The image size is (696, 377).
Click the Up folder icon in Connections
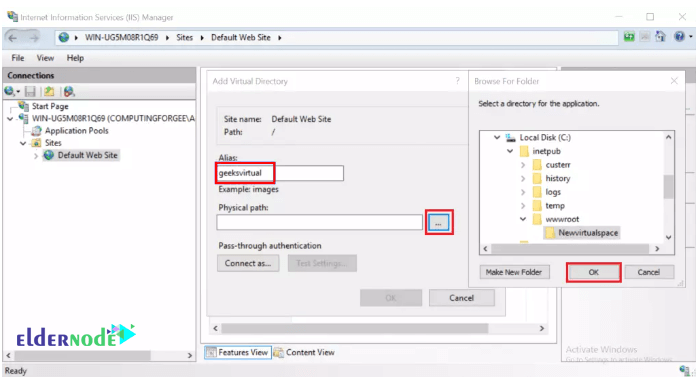click(x=49, y=91)
